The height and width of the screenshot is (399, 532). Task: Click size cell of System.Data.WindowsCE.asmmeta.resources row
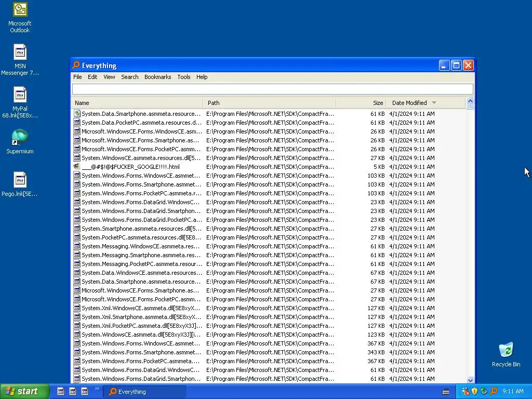[377, 272]
